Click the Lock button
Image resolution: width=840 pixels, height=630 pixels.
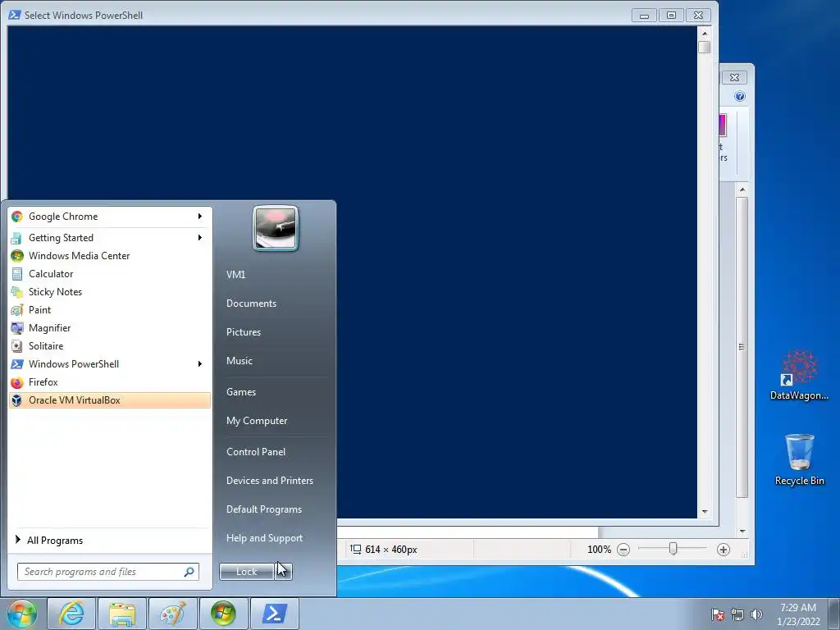(x=247, y=571)
